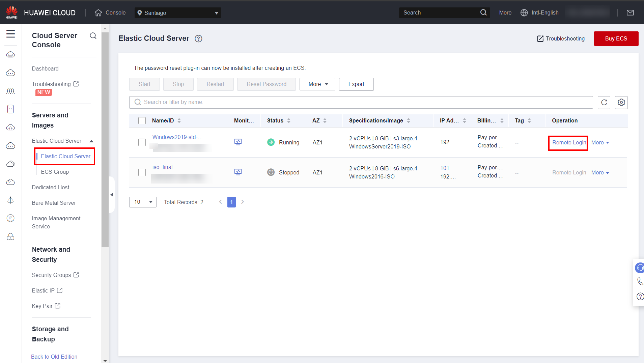The image size is (644, 363).
Task: Open the mail messages icon
Action: [x=630, y=13]
